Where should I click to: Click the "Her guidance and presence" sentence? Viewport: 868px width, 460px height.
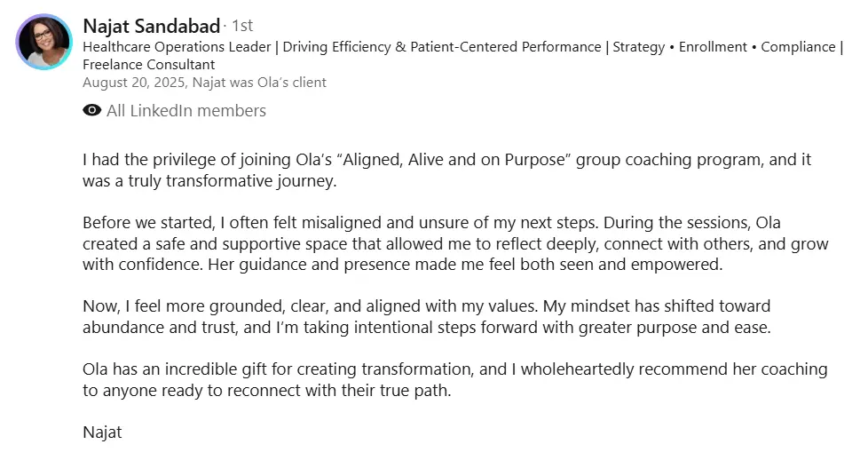465,265
